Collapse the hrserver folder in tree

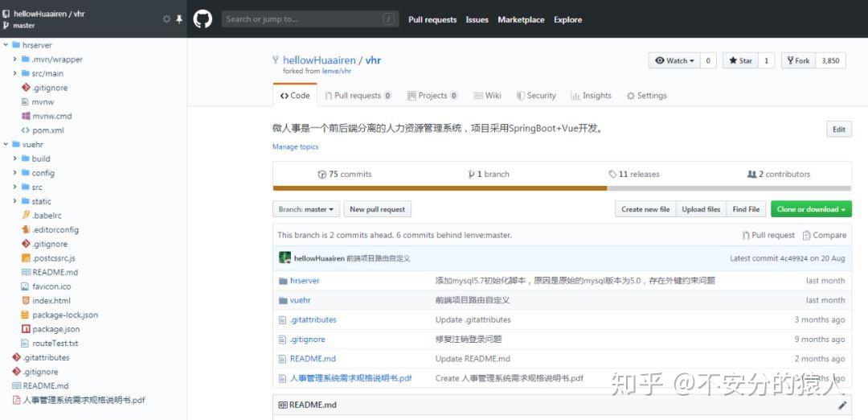pos(6,45)
